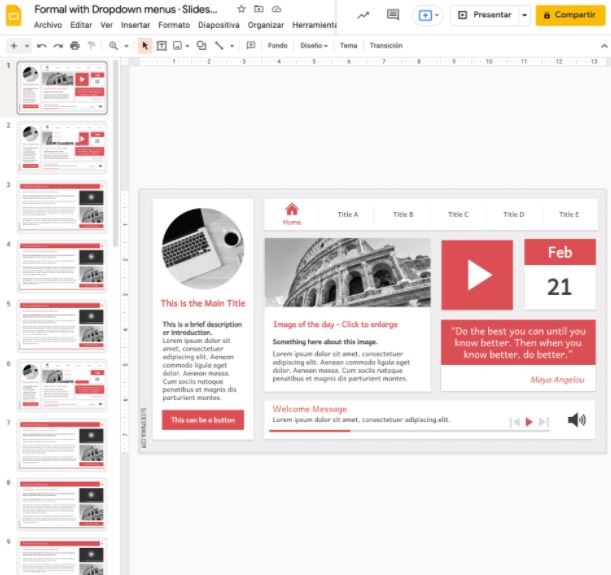Click the next track icon in player
Viewport: 611px width, 575px height.
pyautogui.click(x=544, y=422)
